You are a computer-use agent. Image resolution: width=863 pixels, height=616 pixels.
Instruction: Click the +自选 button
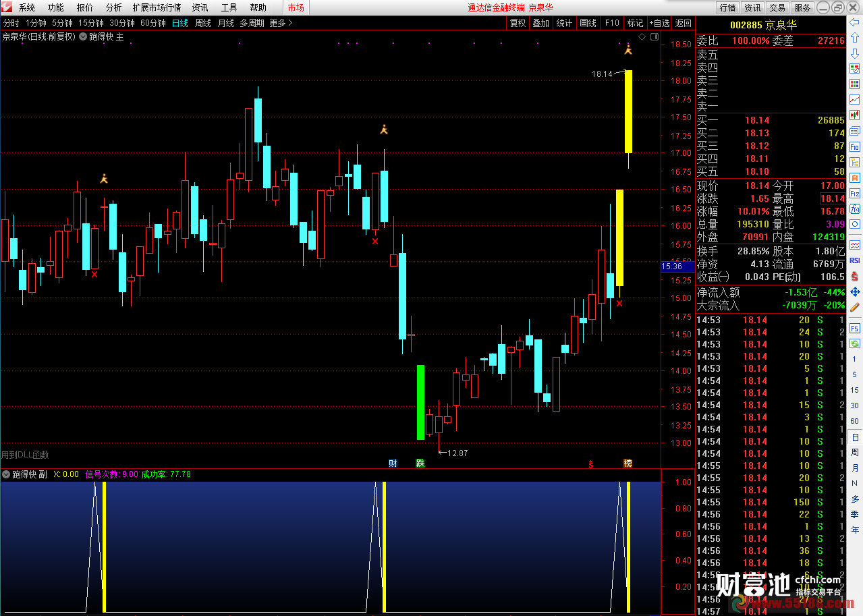659,23
